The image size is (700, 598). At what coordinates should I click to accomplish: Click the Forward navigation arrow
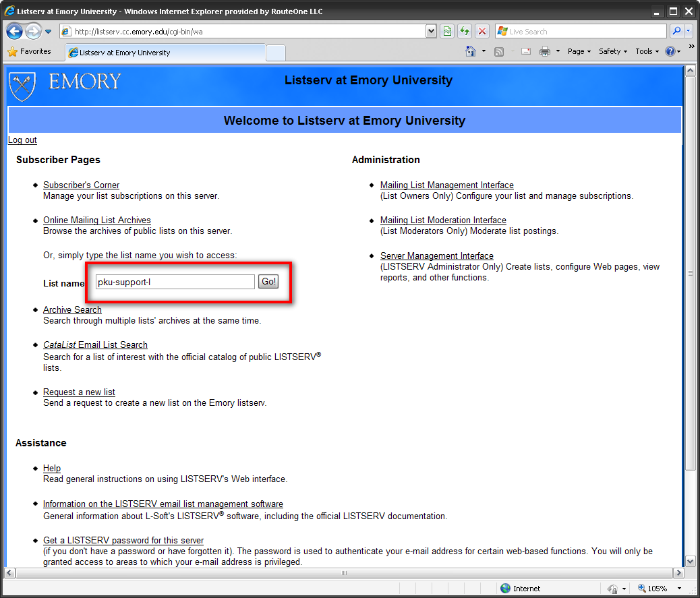point(33,31)
